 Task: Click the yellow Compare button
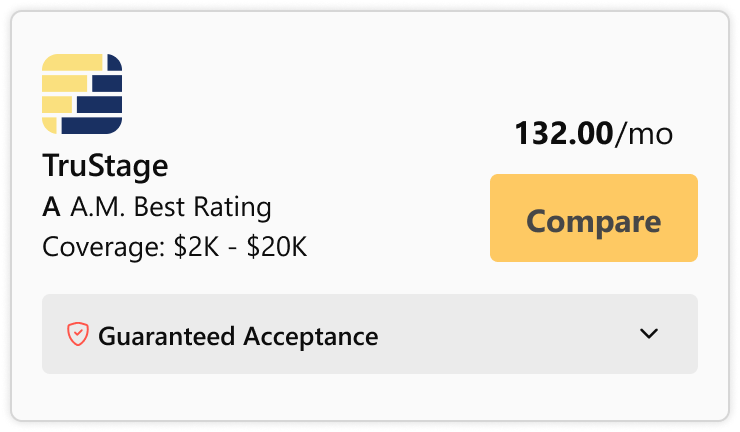tap(594, 218)
